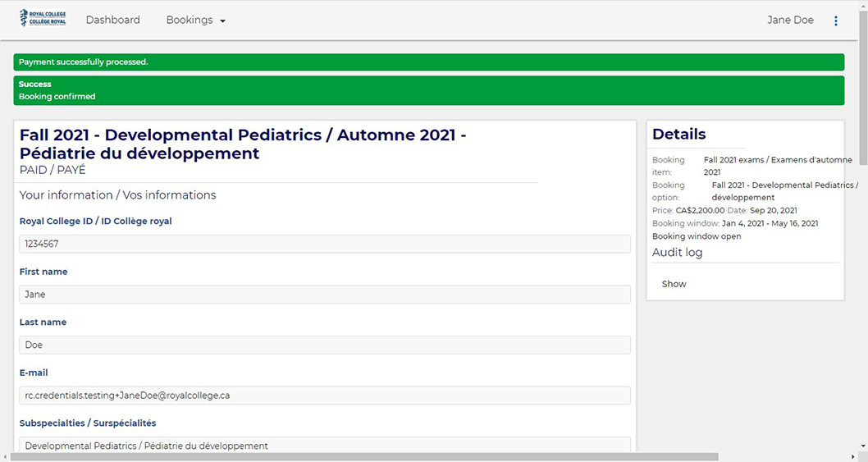Viewport: 868px width, 462px height.
Task: Click the First name field containing Jane
Action: [325, 294]
